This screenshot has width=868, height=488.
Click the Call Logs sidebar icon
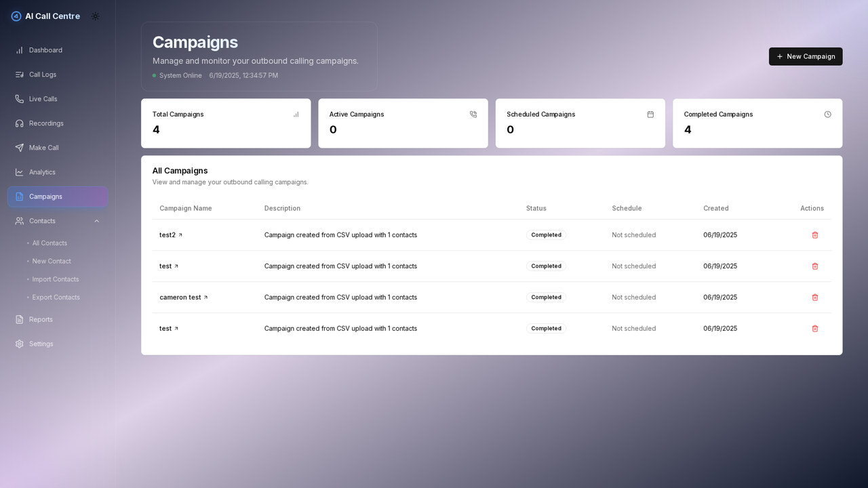point(20,75)
